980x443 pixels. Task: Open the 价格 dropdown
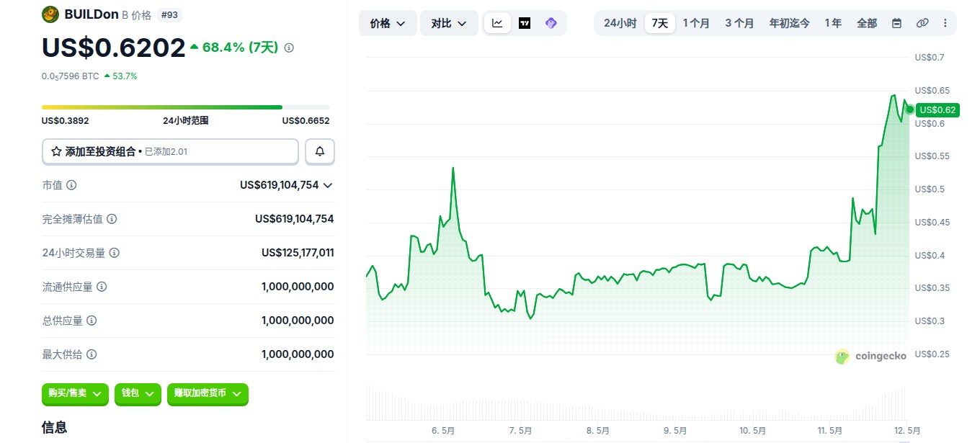[x=388, y=23]
